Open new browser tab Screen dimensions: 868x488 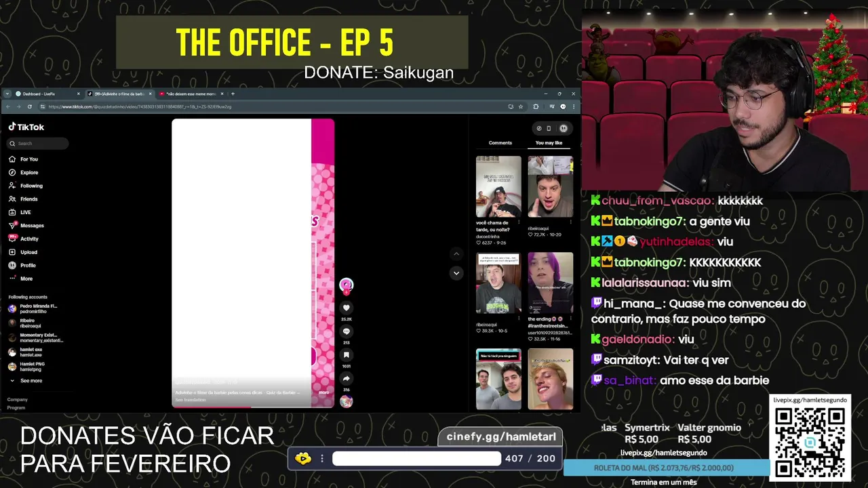coord(233,94)
